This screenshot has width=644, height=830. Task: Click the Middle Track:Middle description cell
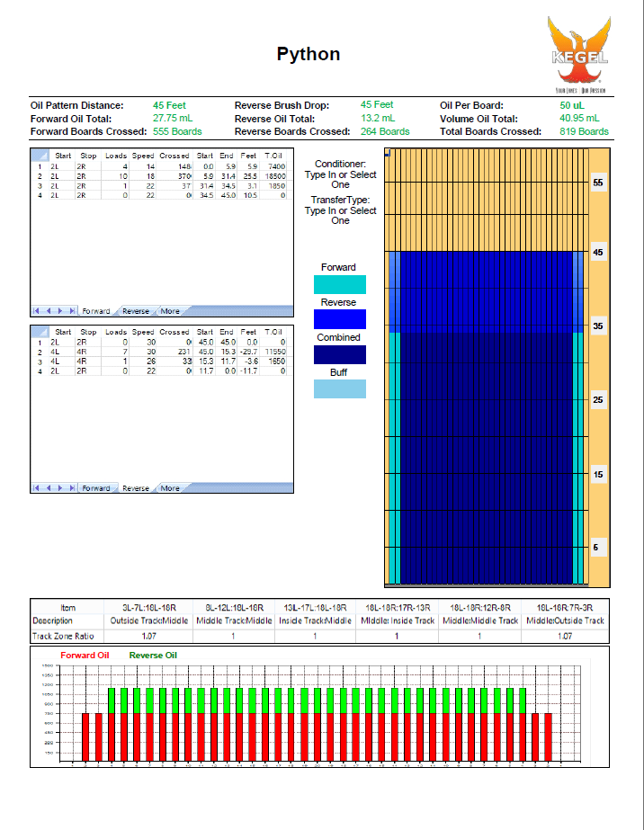[x=234, y=620]
